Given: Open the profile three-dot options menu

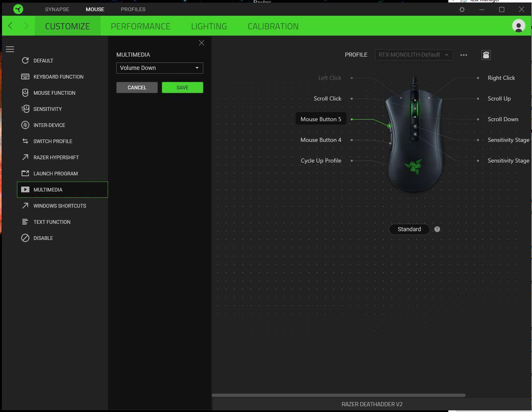Looking at the screenshot, I should point(464,55).
